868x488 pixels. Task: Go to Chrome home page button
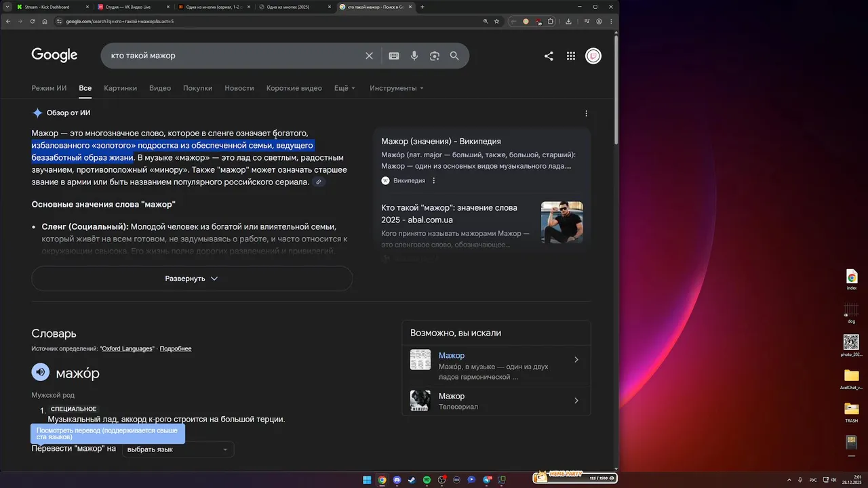pyautogui.click(x=45, y=21)
